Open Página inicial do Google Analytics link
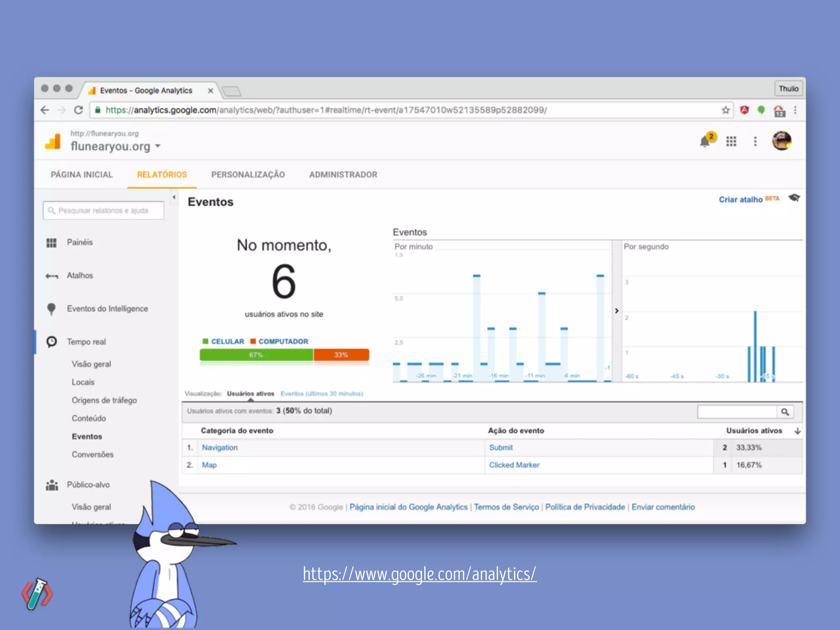The height and width of the screenshot is (630, 840). coord(409,507)
